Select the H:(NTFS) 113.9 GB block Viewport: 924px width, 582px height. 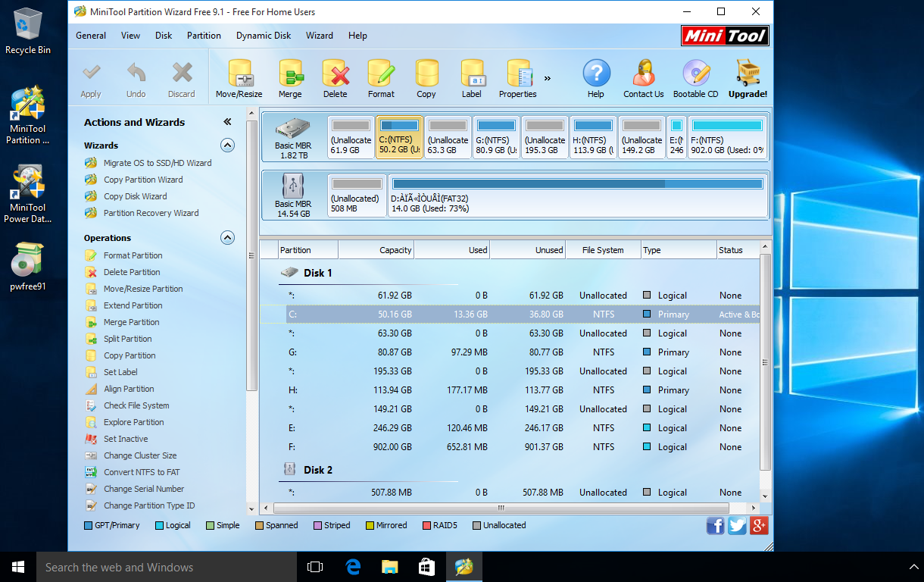click(x=593, y=137)
